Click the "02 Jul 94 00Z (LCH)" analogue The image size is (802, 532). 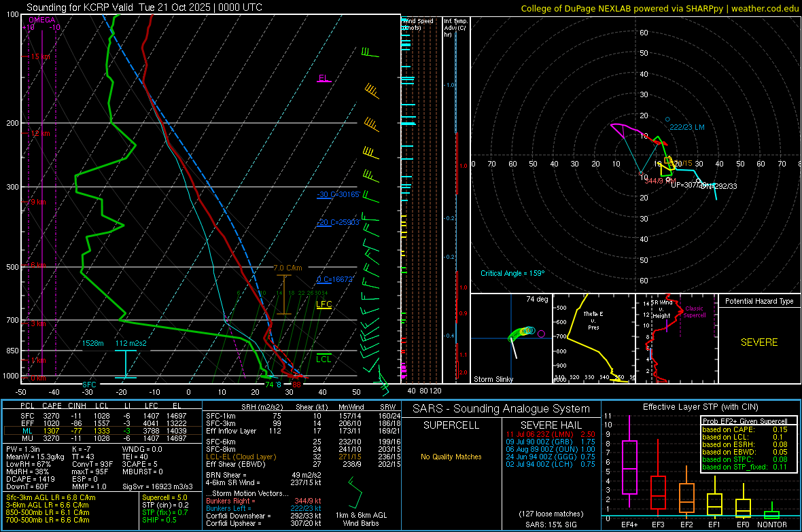551,464
